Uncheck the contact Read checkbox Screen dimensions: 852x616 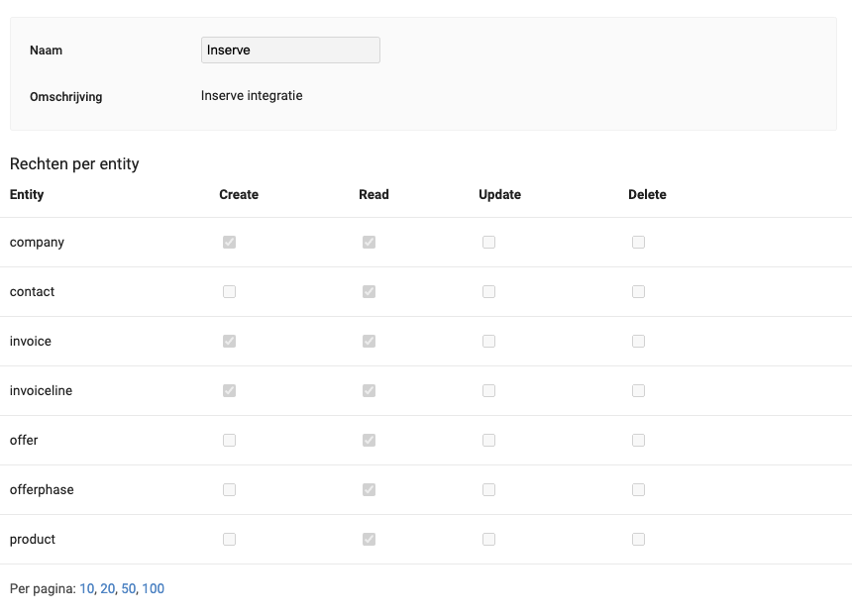[370, 291]
